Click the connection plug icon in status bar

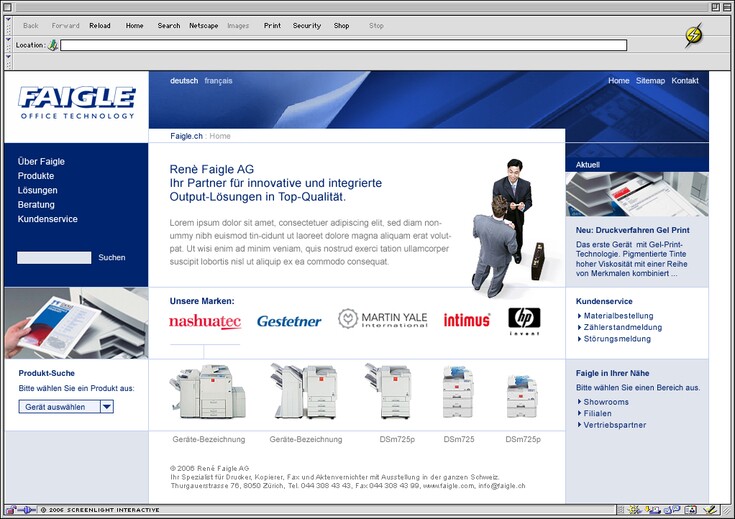coord(27,510)
